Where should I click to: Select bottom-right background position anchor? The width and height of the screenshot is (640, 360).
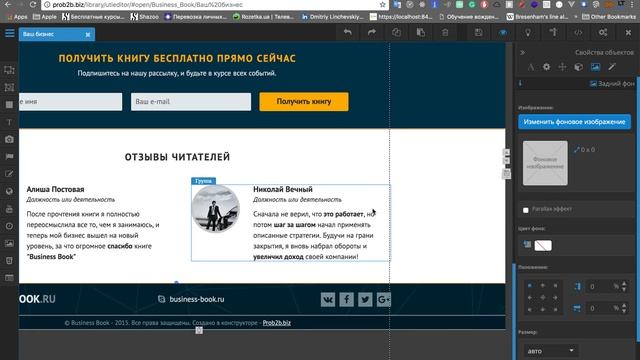tap(555, 309)
